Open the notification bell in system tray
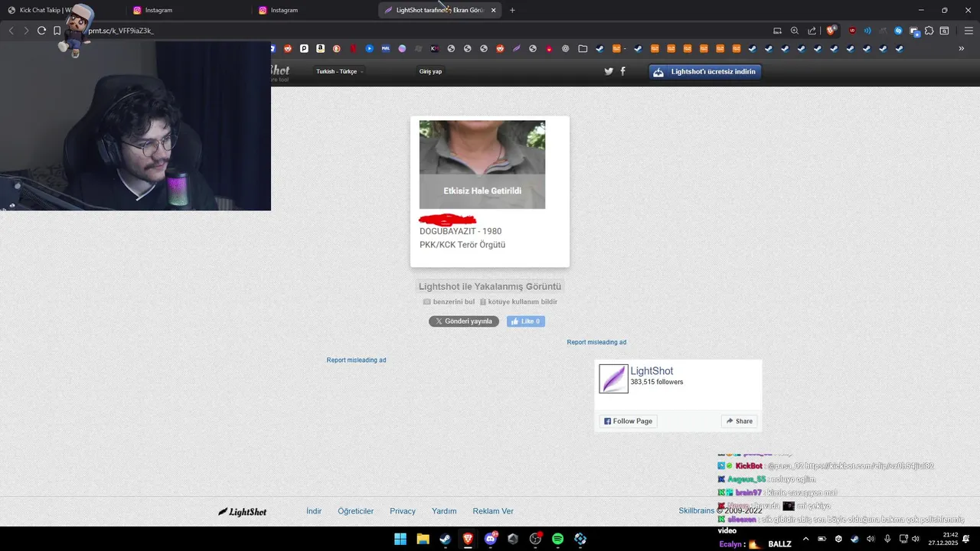 click(x=967, y=539)
